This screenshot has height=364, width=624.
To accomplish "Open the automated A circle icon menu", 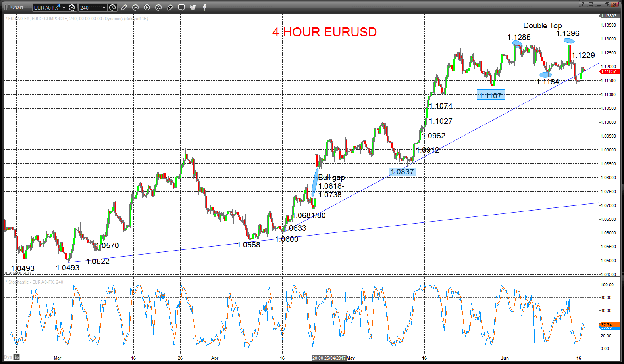I will click(158, 7).
